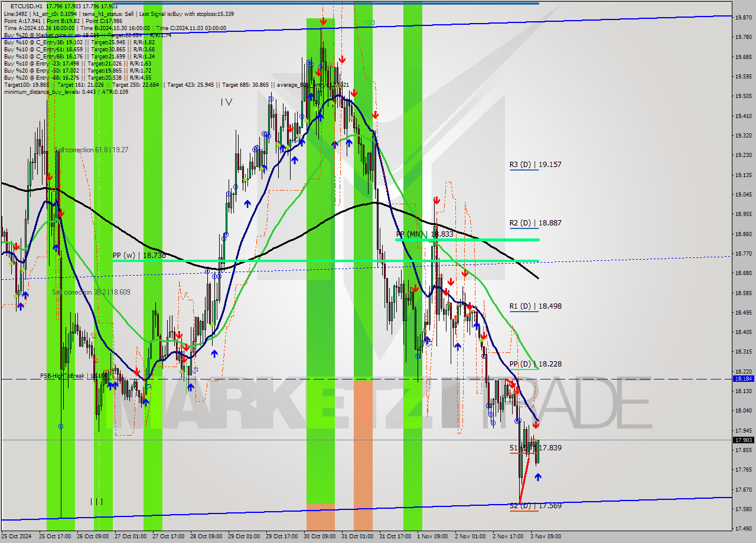The image size is (756, 543).
Task: Select the 'Buy %10 @ Entry -23: 17.498' row
Action: point(77,63)
